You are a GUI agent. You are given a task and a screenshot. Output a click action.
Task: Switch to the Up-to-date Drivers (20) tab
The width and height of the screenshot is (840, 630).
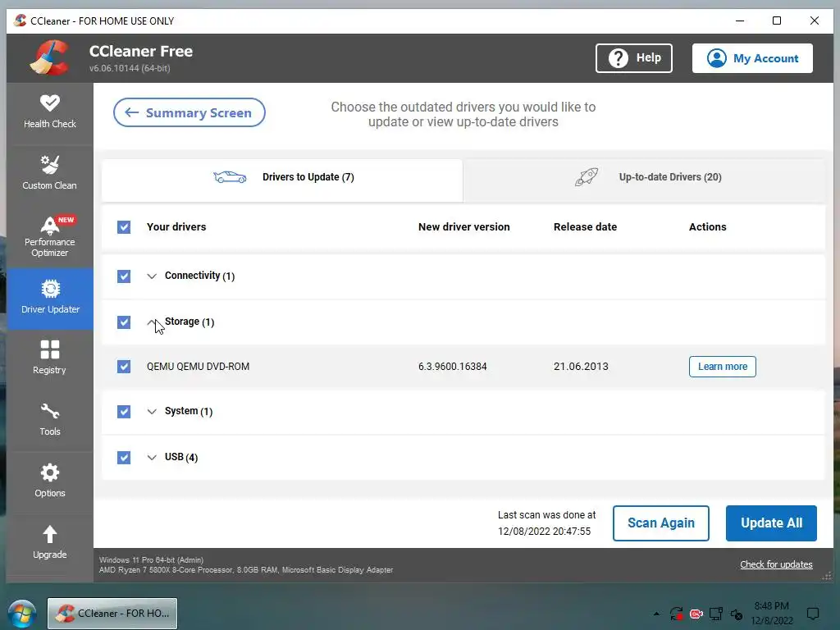(644, 180)
